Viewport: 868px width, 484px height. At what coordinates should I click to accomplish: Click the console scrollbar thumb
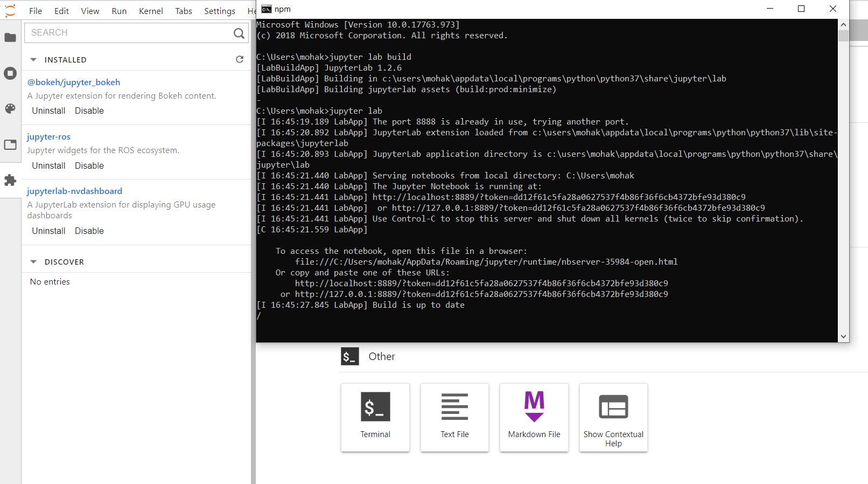point(844,36)
